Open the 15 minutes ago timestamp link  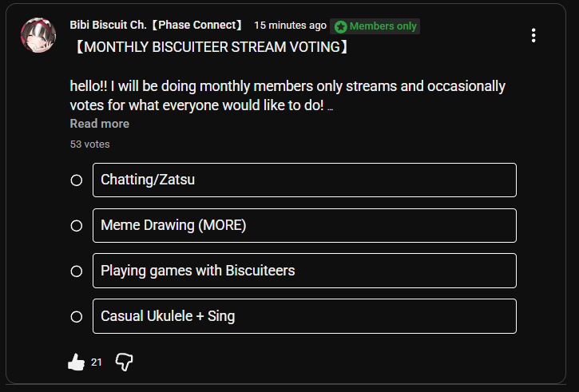[290, 26]
